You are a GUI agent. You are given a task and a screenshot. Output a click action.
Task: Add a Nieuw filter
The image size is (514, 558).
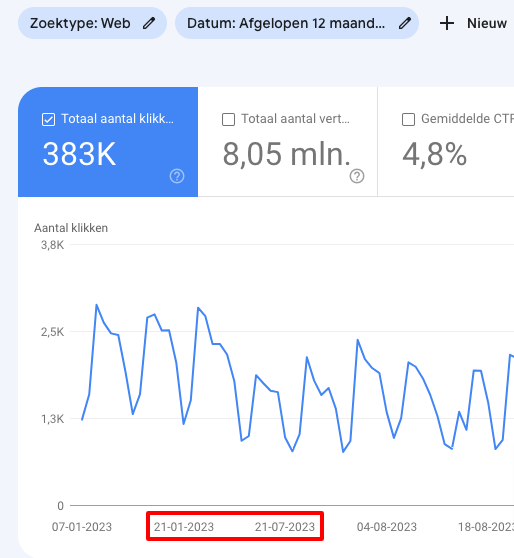[x=473, y=23]
